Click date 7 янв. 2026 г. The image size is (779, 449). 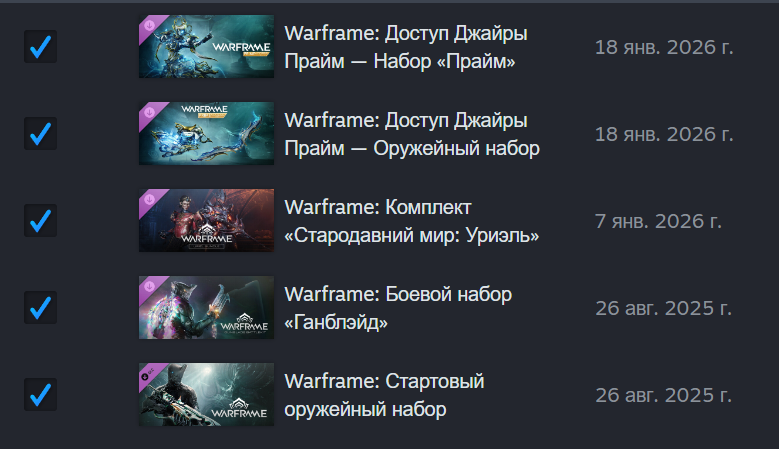click(658, 222)
